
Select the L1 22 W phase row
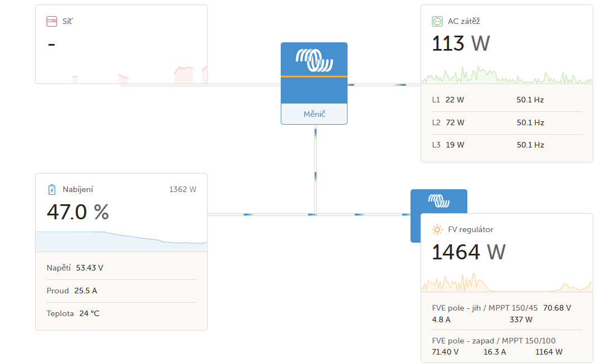click(x=507, y=100)
